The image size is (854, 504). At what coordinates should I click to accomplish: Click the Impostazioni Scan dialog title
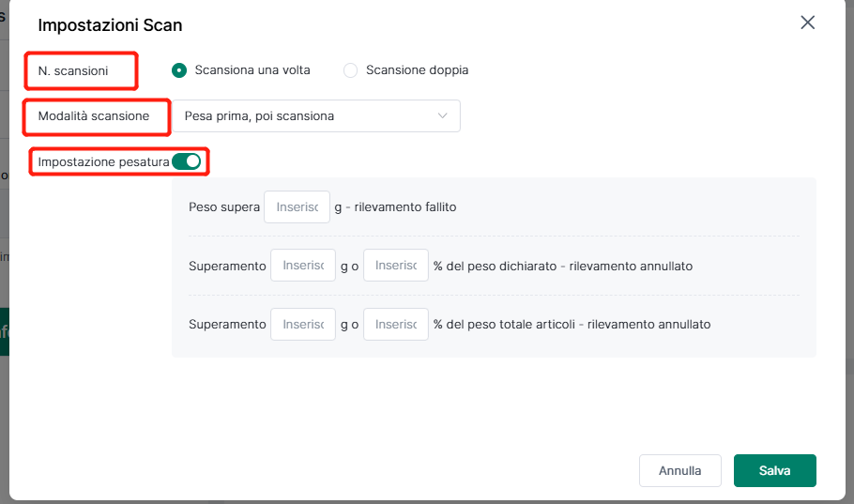click(x=110, y=25)
